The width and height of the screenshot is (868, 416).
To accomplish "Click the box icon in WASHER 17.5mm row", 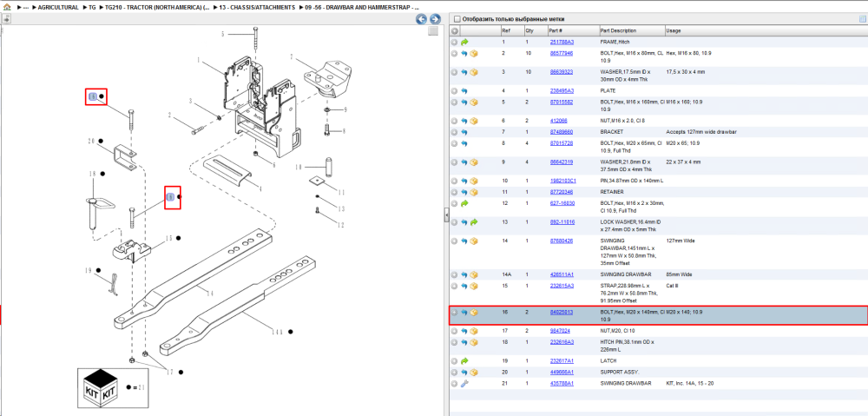I will click(474, 72).
